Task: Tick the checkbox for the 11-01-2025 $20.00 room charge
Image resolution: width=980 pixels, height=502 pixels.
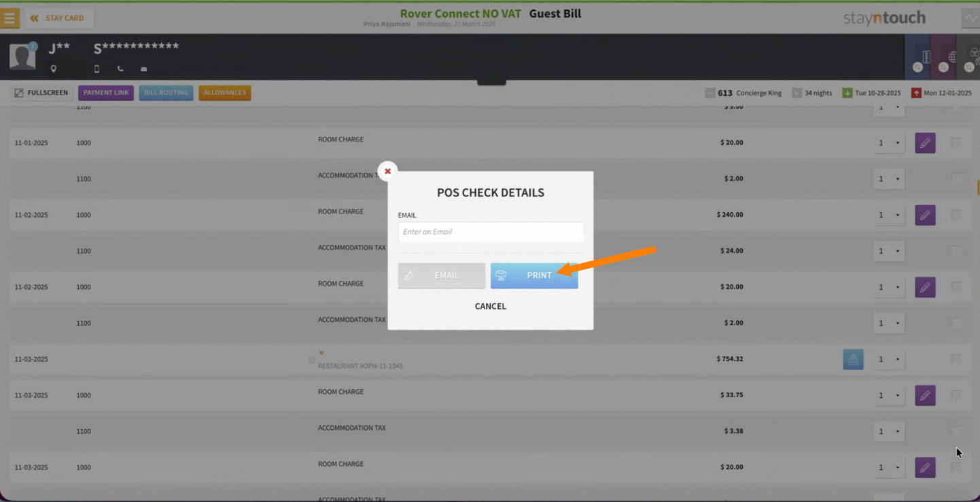Action: (956, 143)
